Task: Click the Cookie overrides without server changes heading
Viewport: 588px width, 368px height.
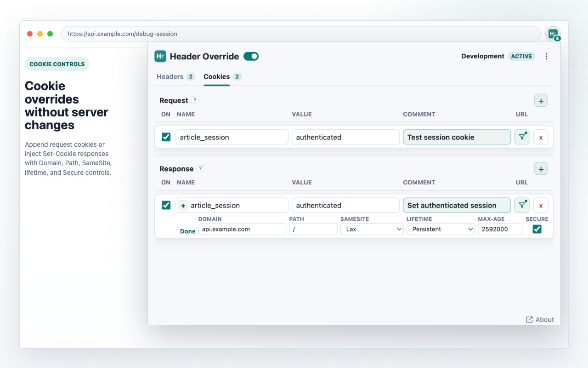Action: (67, 105)
